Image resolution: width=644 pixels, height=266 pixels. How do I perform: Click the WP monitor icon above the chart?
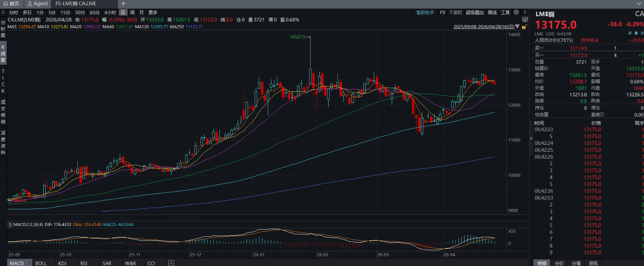[525, 19]
